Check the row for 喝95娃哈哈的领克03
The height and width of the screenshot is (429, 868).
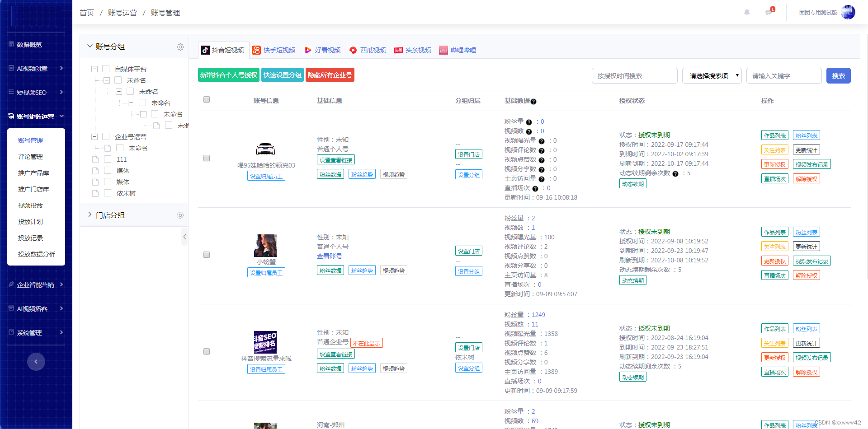[207, 158]
